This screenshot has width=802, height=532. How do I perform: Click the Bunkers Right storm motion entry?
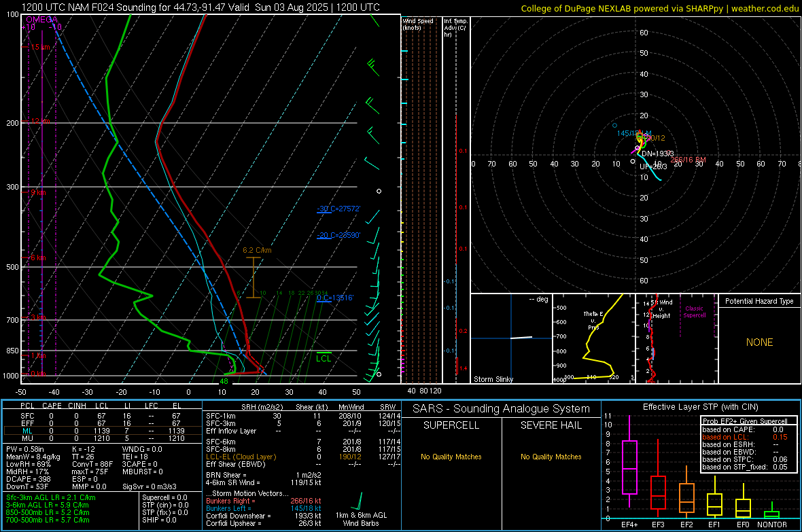264,501
